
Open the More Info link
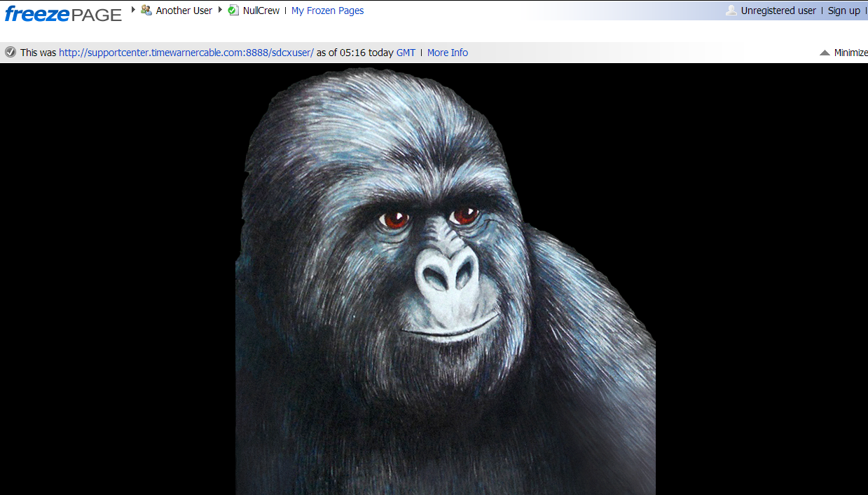click(x=448, y=53)
